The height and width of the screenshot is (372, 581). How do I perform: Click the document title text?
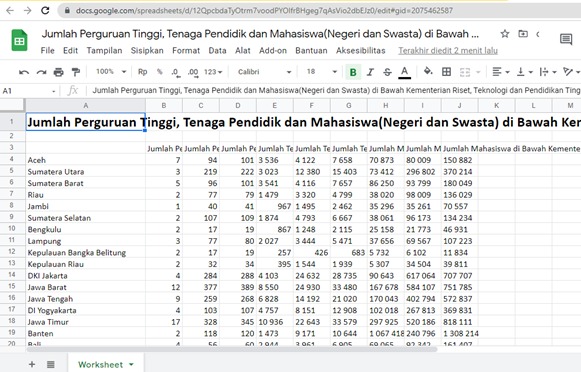pos(260,34)
